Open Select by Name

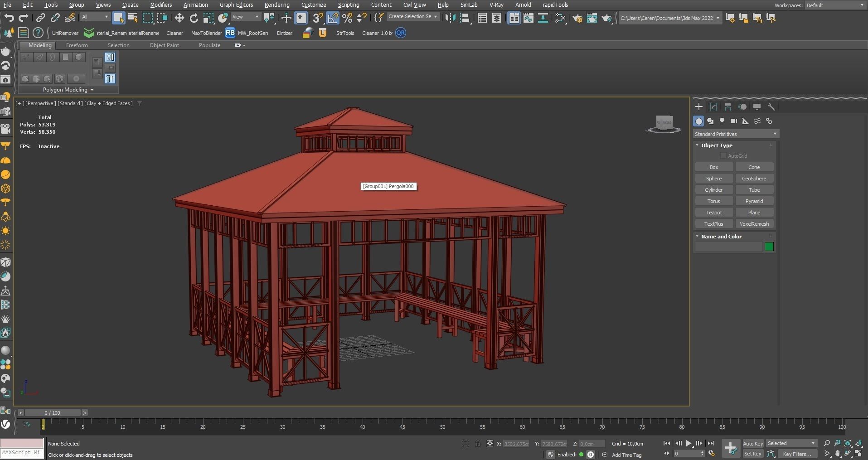(133, 18)
